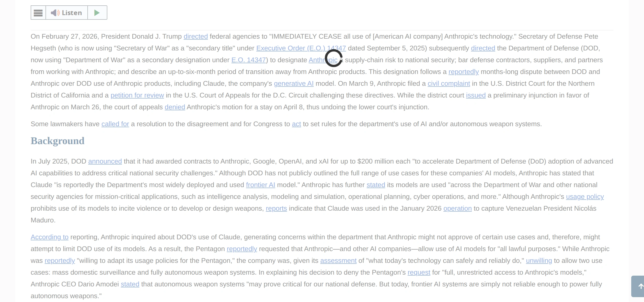Image resolution: width=644 pixels, height=302 pixels.
Task: Click 'reportedly' link before willing to adapt
Action: (60, 261)
